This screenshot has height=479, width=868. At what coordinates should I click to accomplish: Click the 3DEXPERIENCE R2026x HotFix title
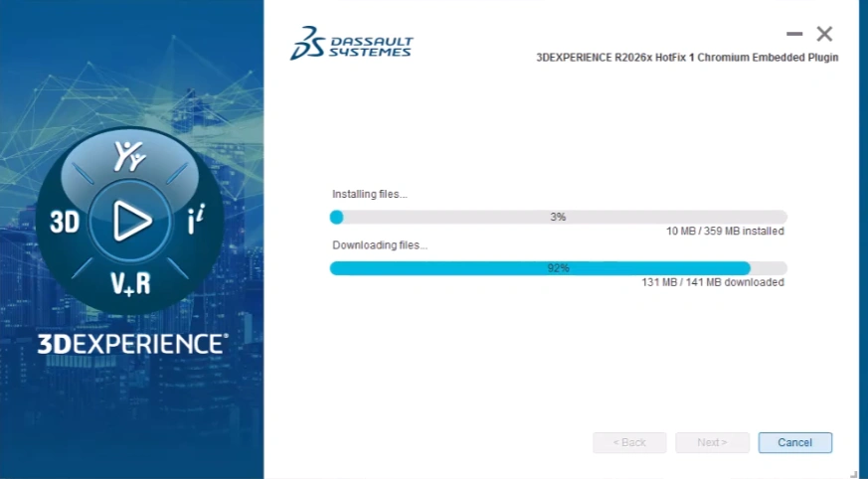click(x=687, y=58)
